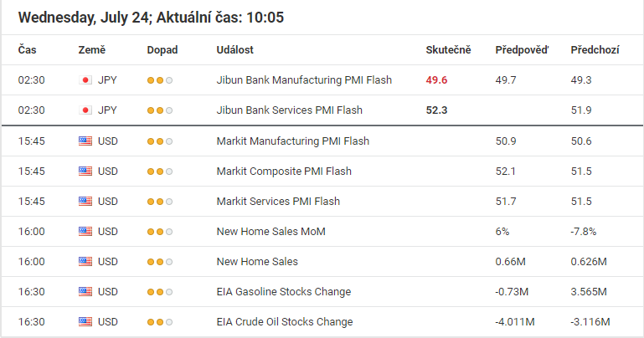
Task: Click the Wednesday, July 24 date heading
Action: (x=84, y=18)
